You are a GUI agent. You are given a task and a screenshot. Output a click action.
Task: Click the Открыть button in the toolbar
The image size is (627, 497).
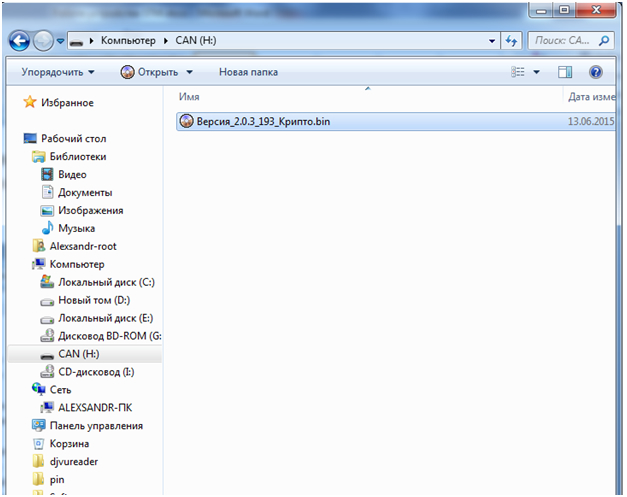pyautogui.click(x=149, y=72)
